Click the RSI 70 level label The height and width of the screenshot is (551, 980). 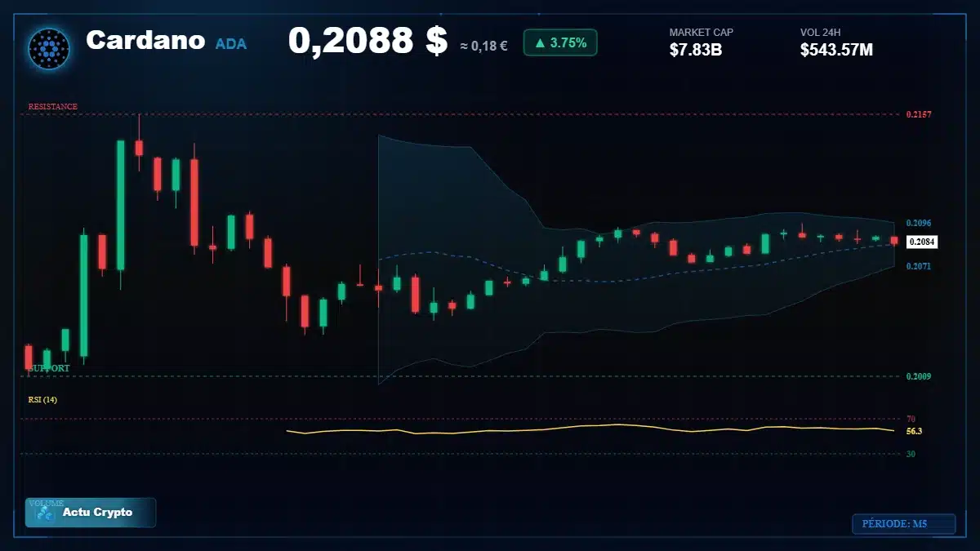pyautogui.click(x=911, y=419)
